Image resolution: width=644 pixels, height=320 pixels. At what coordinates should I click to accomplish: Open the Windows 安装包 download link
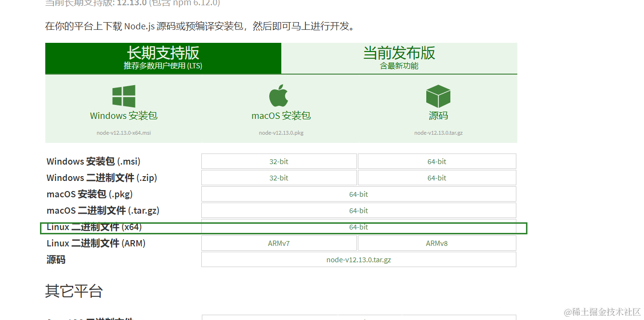(x=124, y=115)
